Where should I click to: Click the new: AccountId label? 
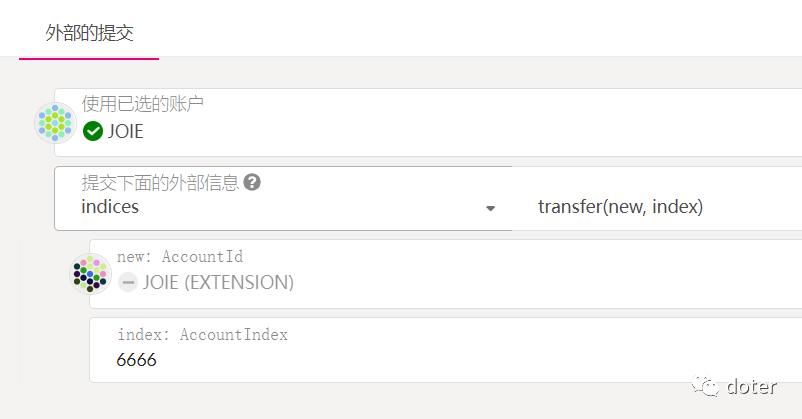pos(180,257)
